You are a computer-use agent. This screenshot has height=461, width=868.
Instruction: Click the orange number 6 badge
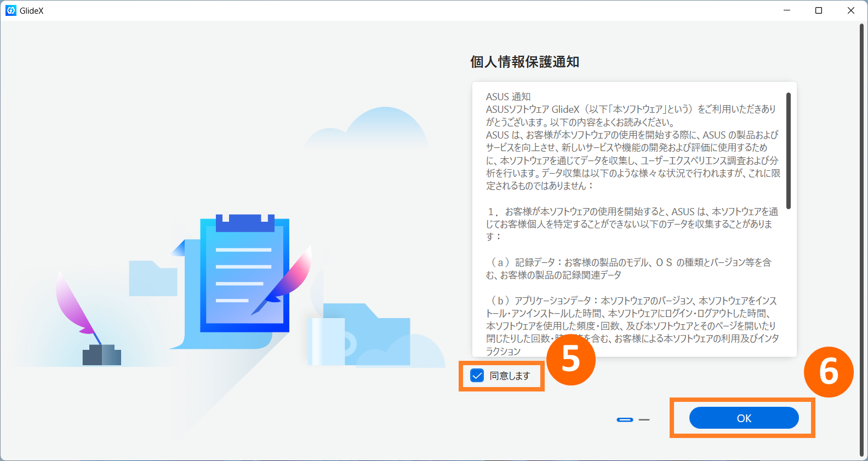pos(828,372)
